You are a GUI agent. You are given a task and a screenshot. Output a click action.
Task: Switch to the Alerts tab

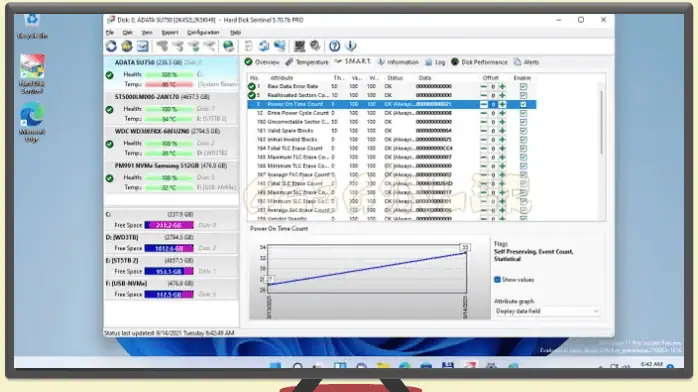click(526, 62)
